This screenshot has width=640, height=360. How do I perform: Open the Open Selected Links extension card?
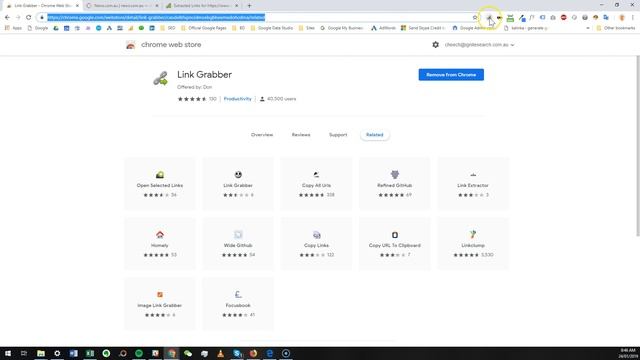(160, 183)
